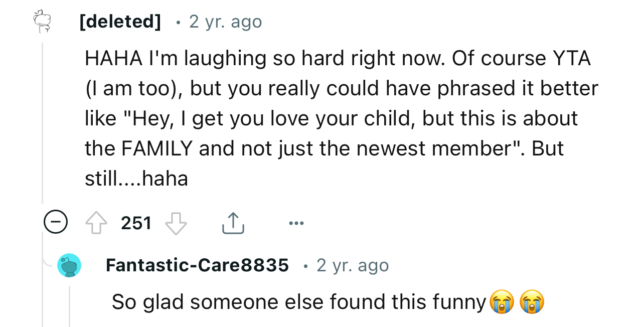The width and height of the screenshot is (644, 327).
Task: Collapse the comment with the minus button
Action: 55,221
